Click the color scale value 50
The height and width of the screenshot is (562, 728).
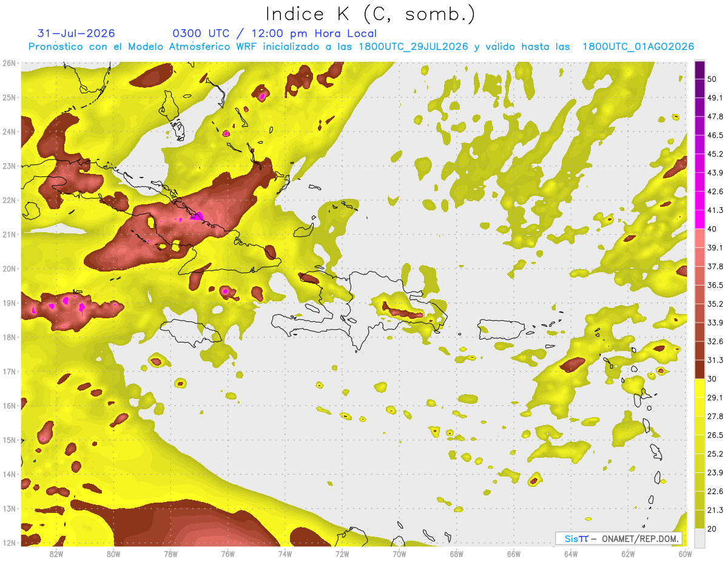coord(713,79)
